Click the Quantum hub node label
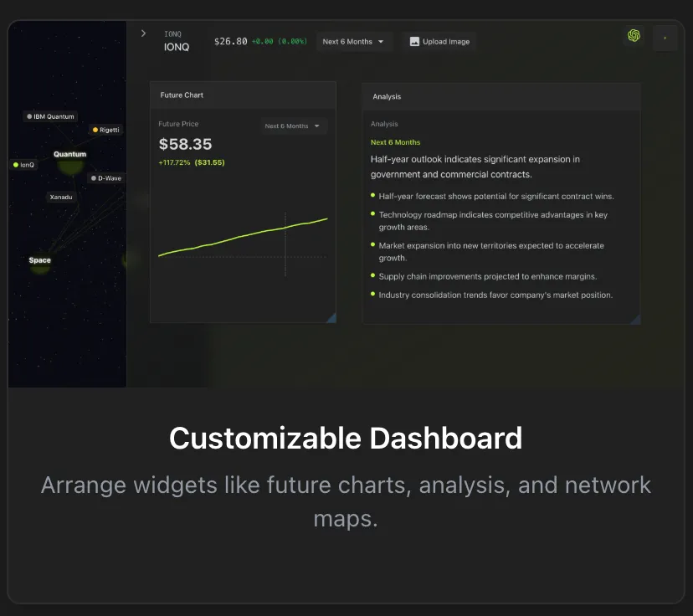 click(69, 154)
